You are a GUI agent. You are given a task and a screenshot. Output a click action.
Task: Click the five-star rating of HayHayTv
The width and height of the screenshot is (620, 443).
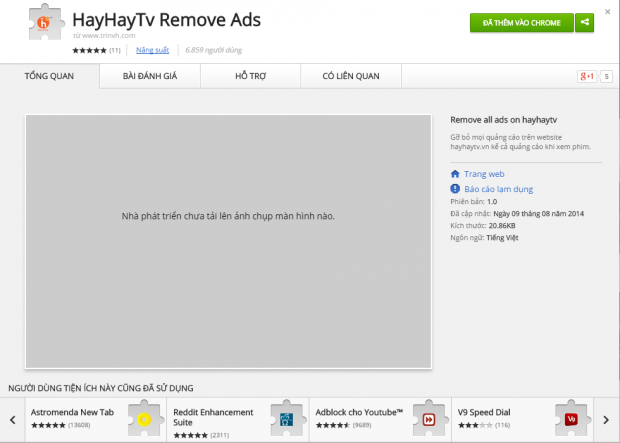click(89, 50)
